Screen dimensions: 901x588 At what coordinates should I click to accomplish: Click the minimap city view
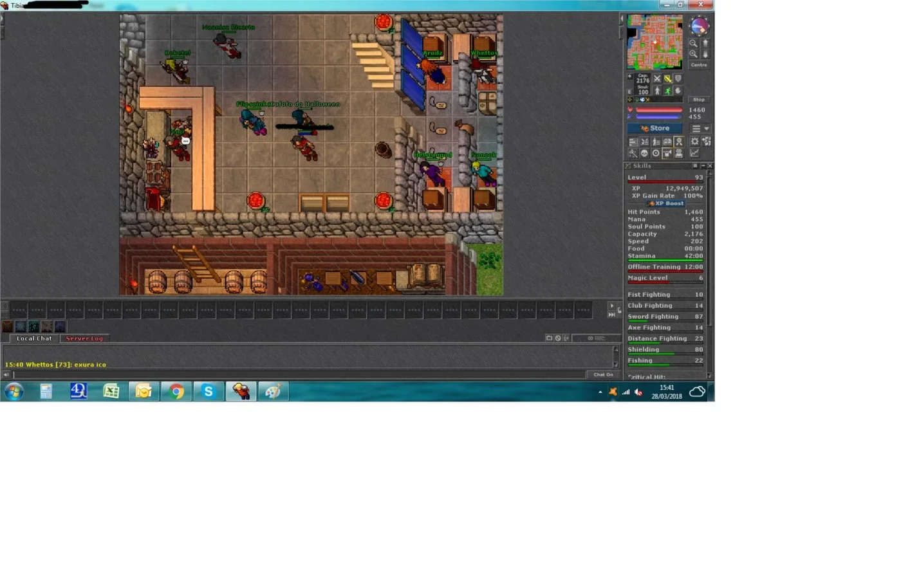point(655,41)
